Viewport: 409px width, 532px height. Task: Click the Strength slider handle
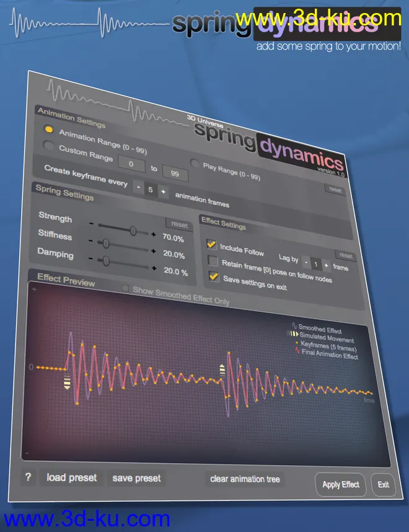coord(133,230)
